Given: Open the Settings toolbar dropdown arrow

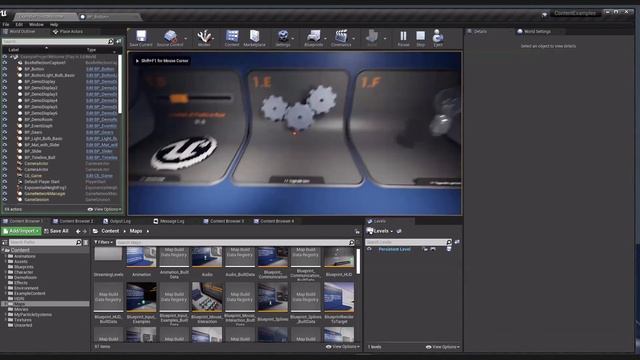Looking at the screenshot, I should tap(293, 39).
